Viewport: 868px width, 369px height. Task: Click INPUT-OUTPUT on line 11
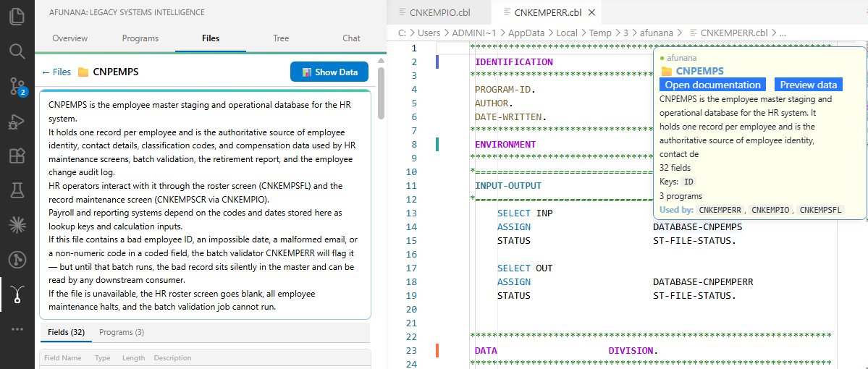coord(508,186)
